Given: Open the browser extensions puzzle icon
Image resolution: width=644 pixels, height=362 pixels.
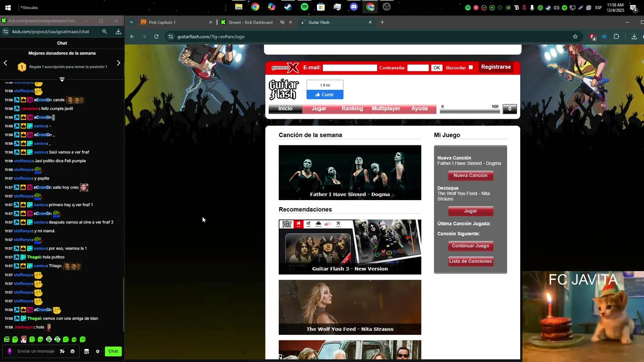Looking at the screenshot, I should (616, 37).
